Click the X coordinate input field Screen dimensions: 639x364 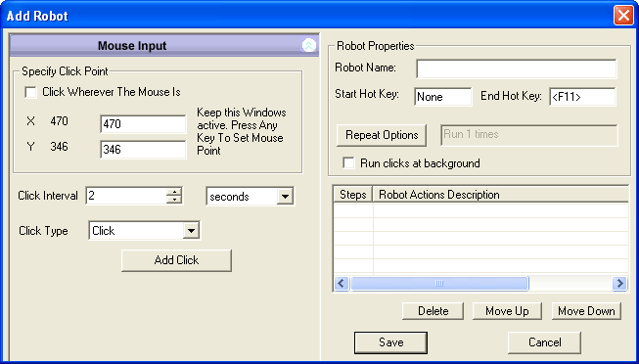pos(143,124)
